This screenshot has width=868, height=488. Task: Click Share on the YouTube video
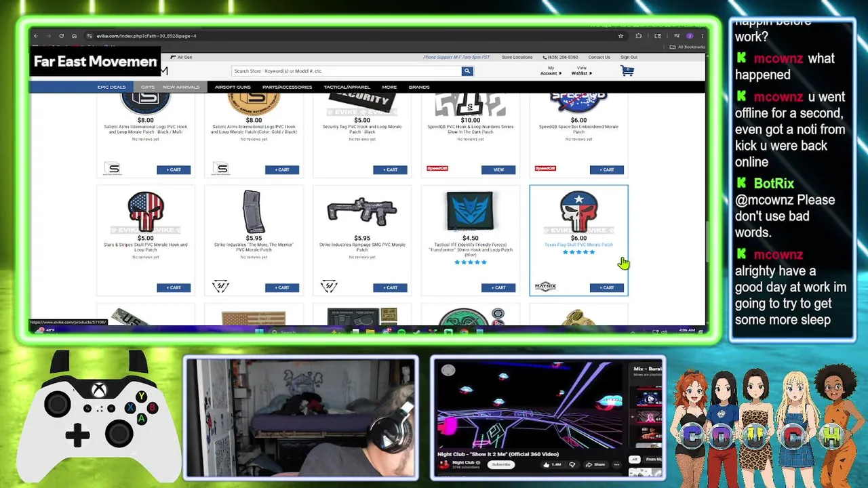click(x=596, y=464)
